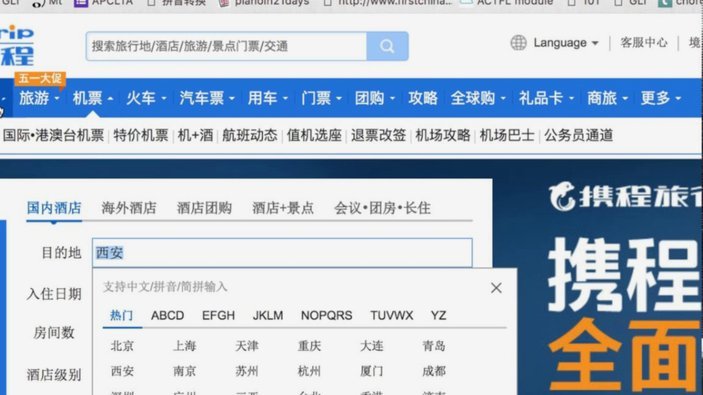Open 客服中心 link
The image size is (703, 395).
pos(644,43)
